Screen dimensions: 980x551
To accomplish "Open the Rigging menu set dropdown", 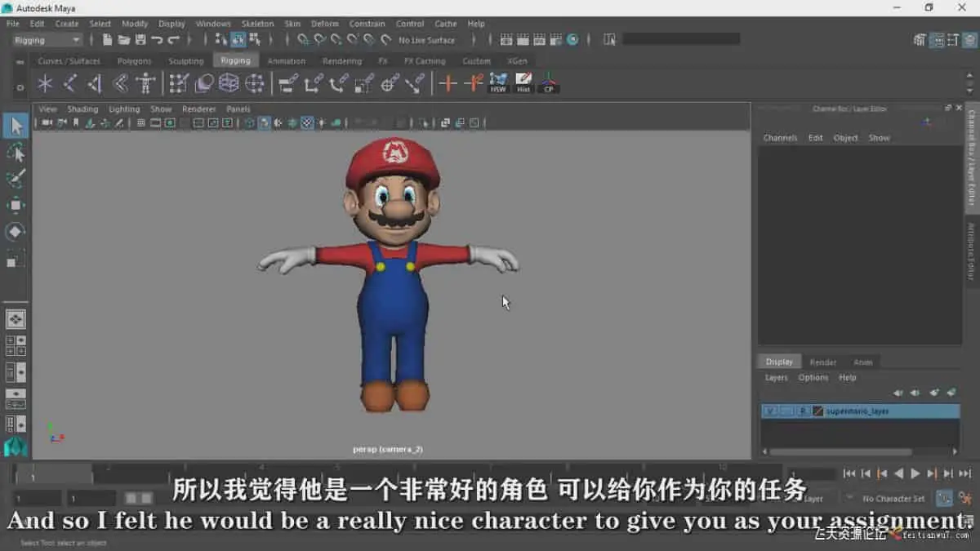I will pos(47,40).
